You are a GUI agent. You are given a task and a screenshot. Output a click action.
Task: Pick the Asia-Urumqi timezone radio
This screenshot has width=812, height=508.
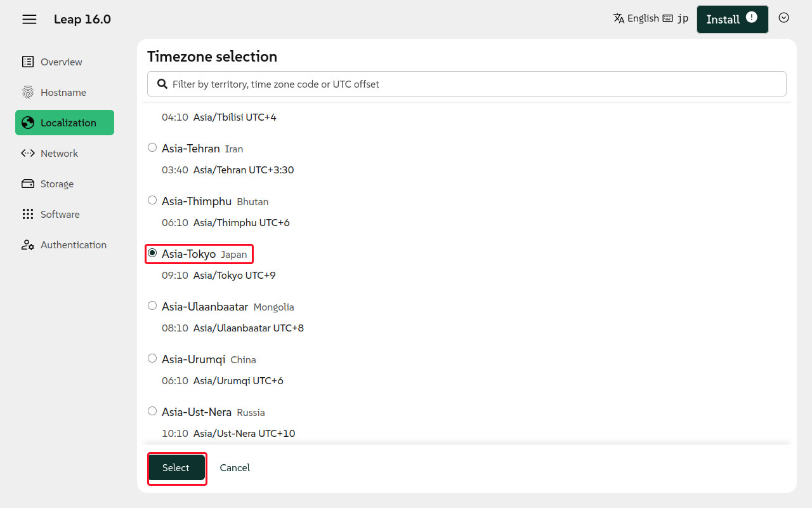tap(152, 358)
